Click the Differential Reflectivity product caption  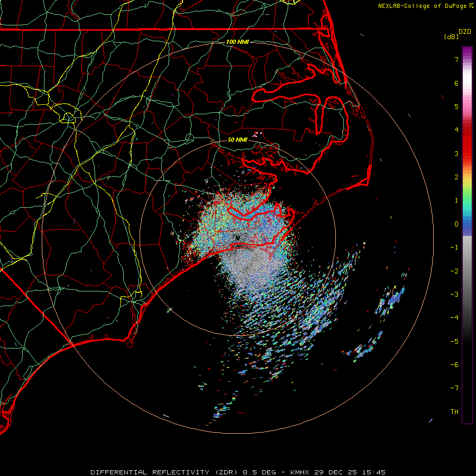pyautogui.click(x=237, y=472)
